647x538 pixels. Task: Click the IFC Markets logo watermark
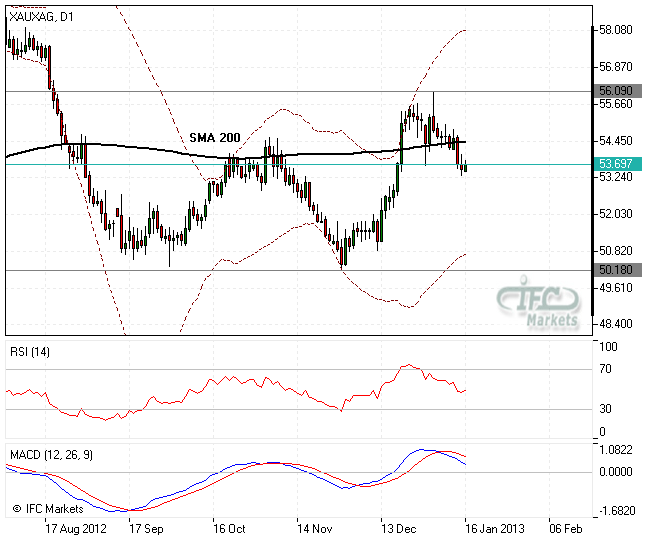(540, 305)
